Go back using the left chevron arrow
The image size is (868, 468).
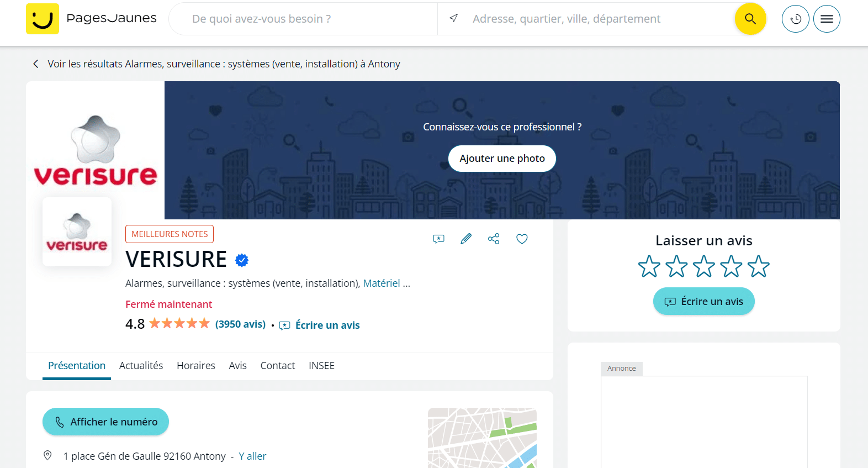pos(36,64)
